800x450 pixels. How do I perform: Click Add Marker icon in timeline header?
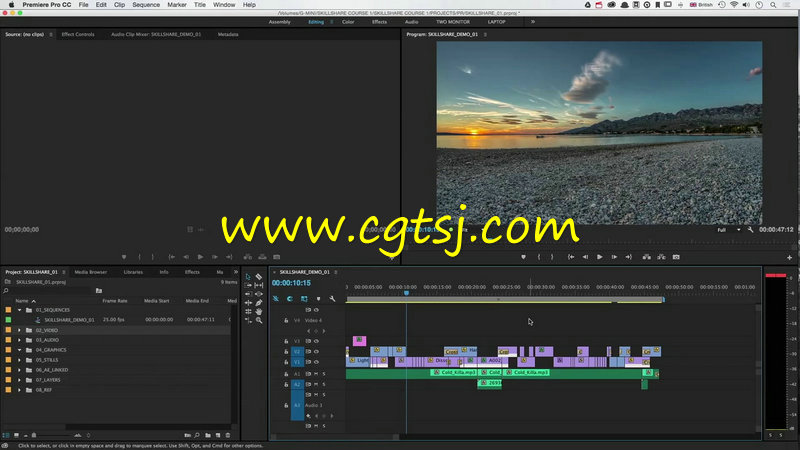point(318,298)
